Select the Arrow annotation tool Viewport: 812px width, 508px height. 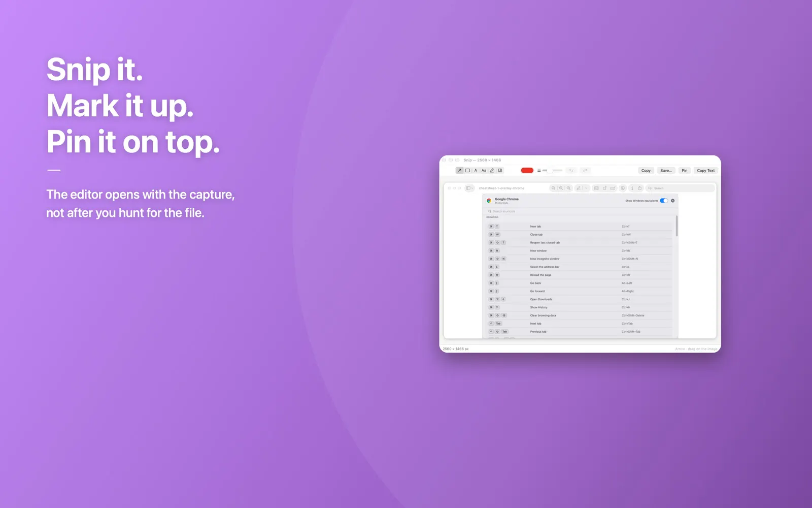[x=459, y=170]
